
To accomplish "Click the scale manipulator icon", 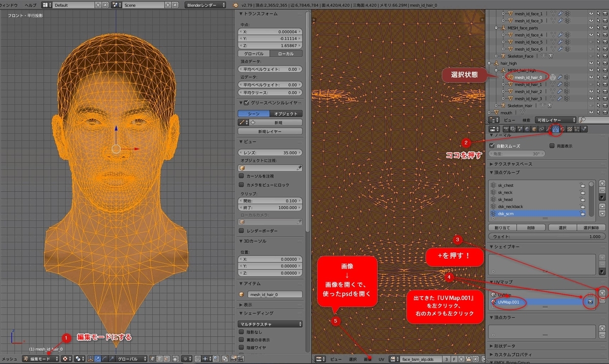I will tap(112, 358).
